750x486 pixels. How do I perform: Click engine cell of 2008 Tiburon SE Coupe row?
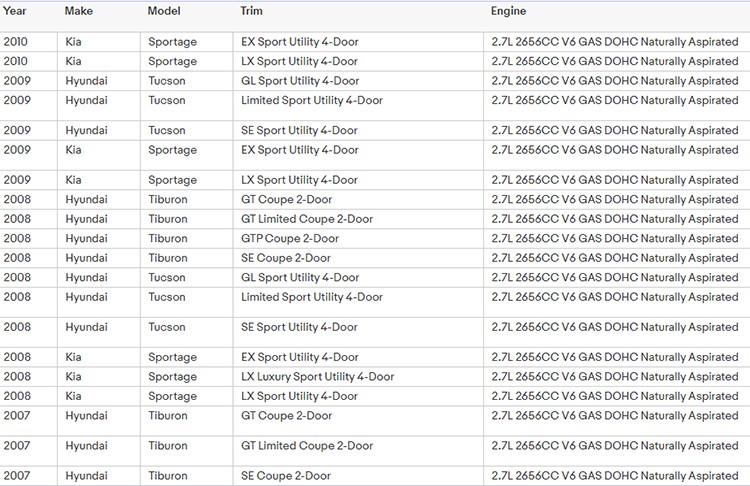(615, 258)
